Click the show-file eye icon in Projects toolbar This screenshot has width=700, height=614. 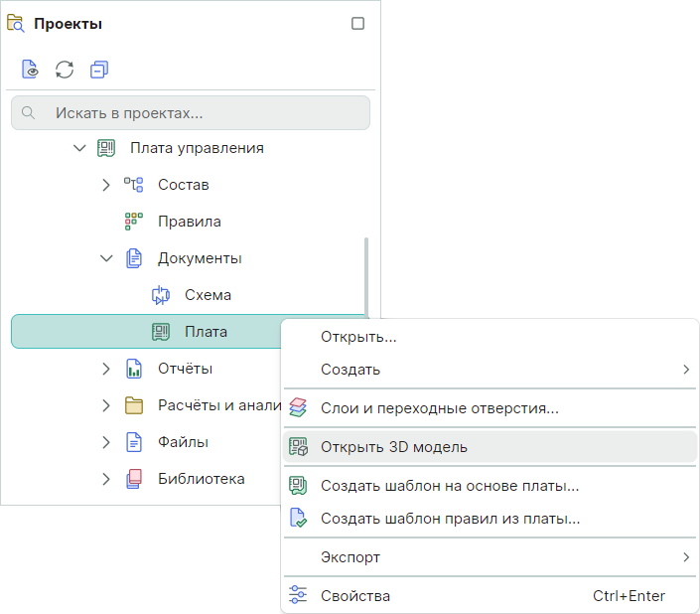[x=31, y=70]
